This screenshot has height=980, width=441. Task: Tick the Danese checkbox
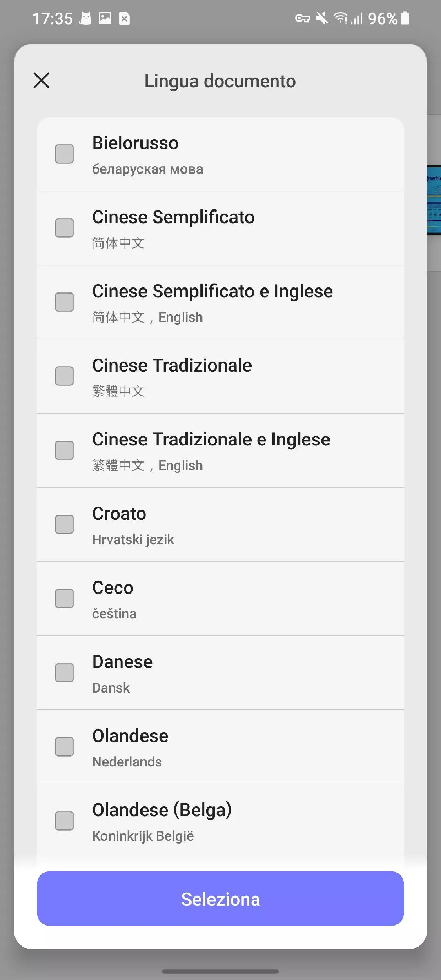click(65, 673)
